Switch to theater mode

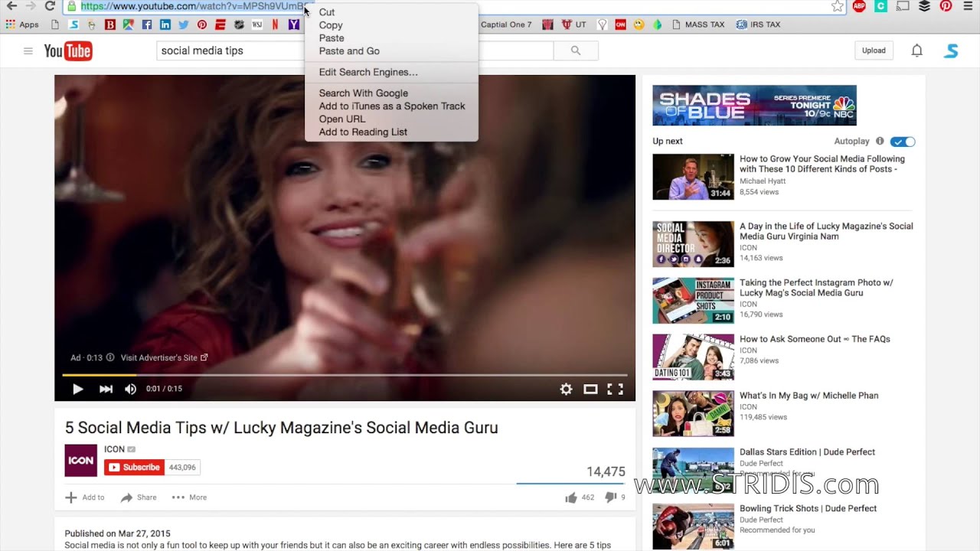coord(590,389)
